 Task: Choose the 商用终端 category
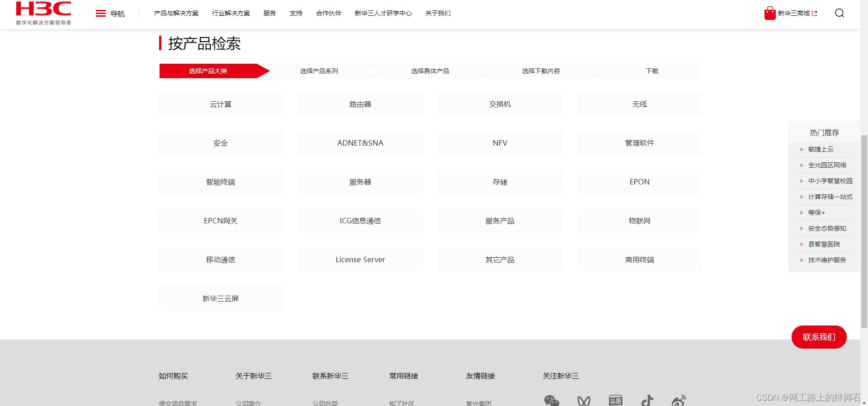coord(640,260)
